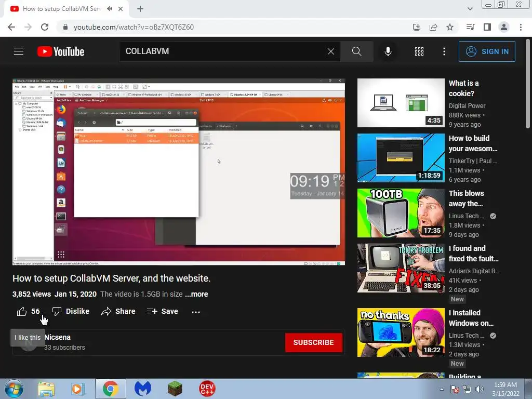Screen dimensions: 532x399
Task: Expand description with ...more
Action: tap(196, 294)
